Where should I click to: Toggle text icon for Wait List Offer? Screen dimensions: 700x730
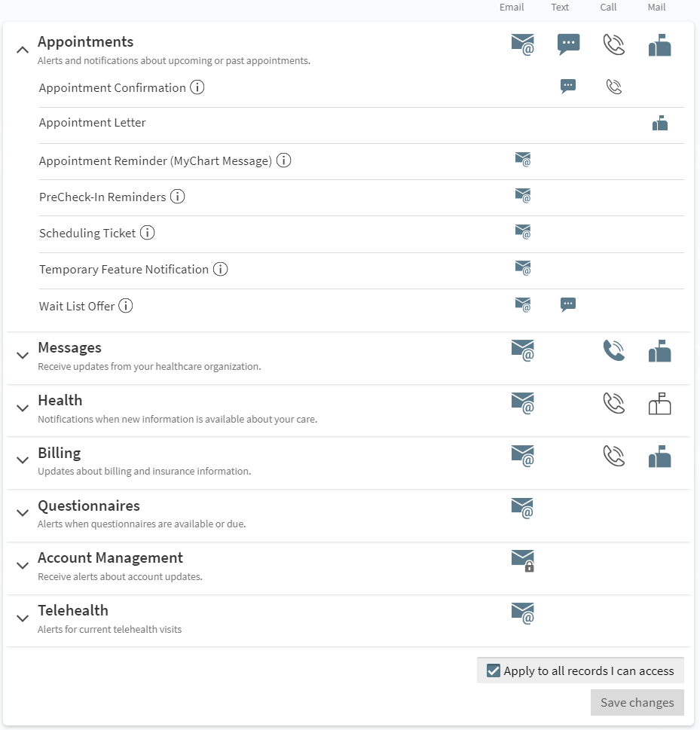568,304
